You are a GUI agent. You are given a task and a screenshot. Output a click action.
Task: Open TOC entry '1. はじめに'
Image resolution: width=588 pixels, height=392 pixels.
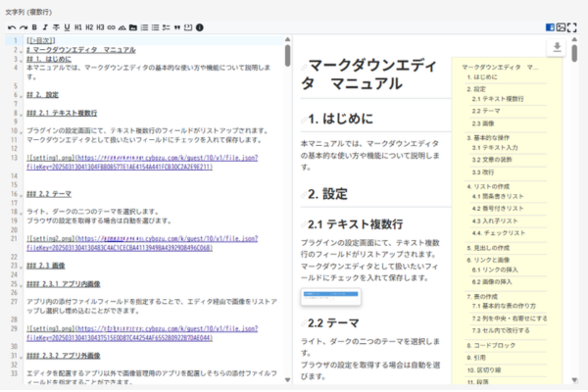tap(482, 77)
